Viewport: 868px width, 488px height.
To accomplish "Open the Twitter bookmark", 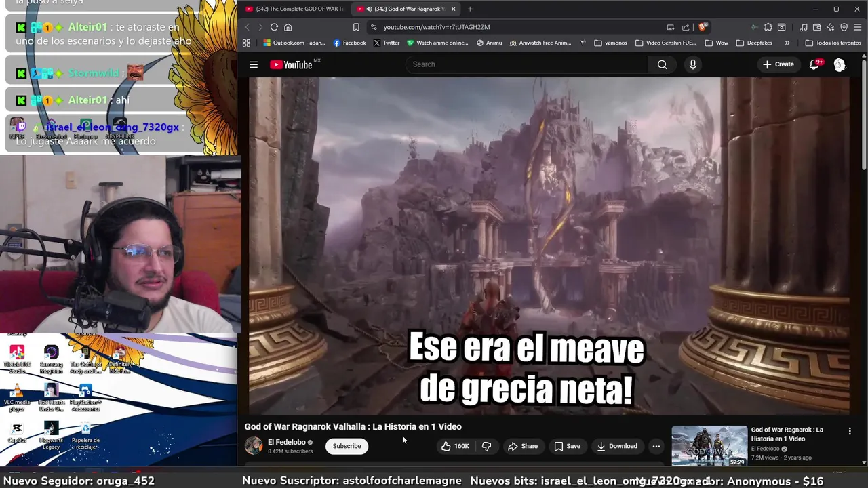I will tap(387, 43).
